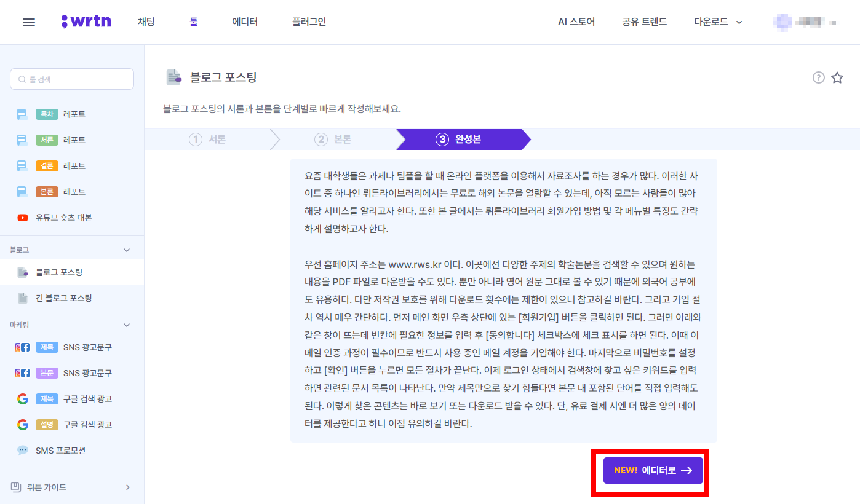
Task: Click the wrtn logo
Action: click(86, 20)
